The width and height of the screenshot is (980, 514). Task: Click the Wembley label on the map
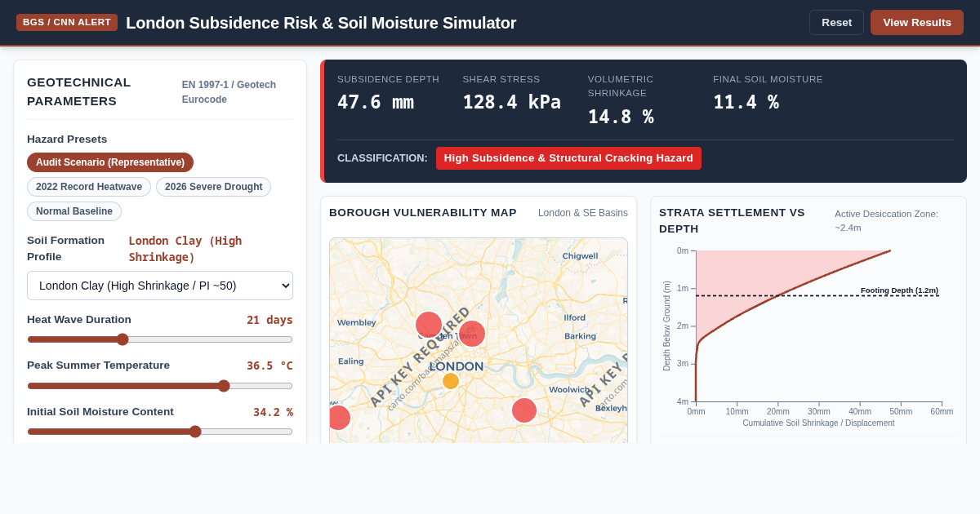point(357,322)
